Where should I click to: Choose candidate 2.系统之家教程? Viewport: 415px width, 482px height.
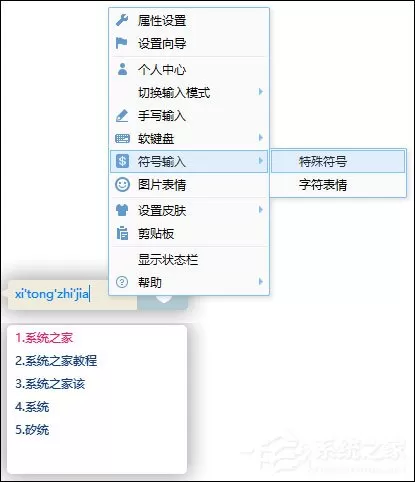[56, 361]
